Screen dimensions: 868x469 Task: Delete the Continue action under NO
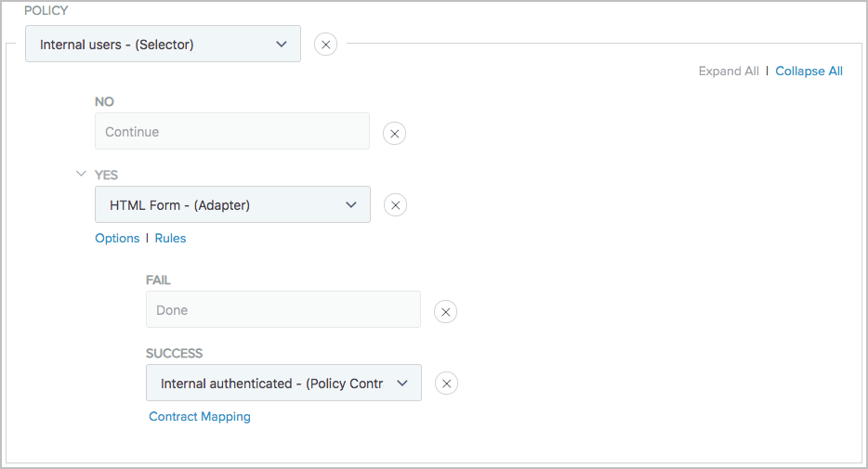394,134
